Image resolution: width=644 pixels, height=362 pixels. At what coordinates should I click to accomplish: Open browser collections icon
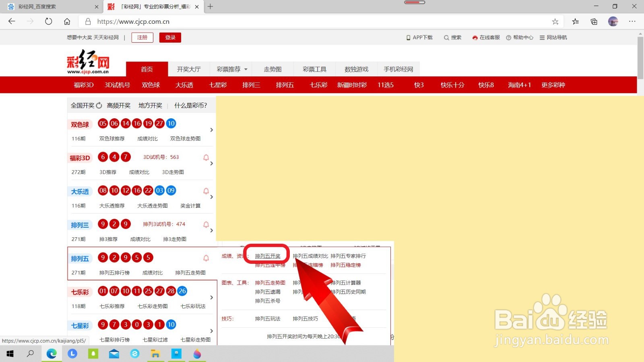pyautogui.click(x=594, y=22)
